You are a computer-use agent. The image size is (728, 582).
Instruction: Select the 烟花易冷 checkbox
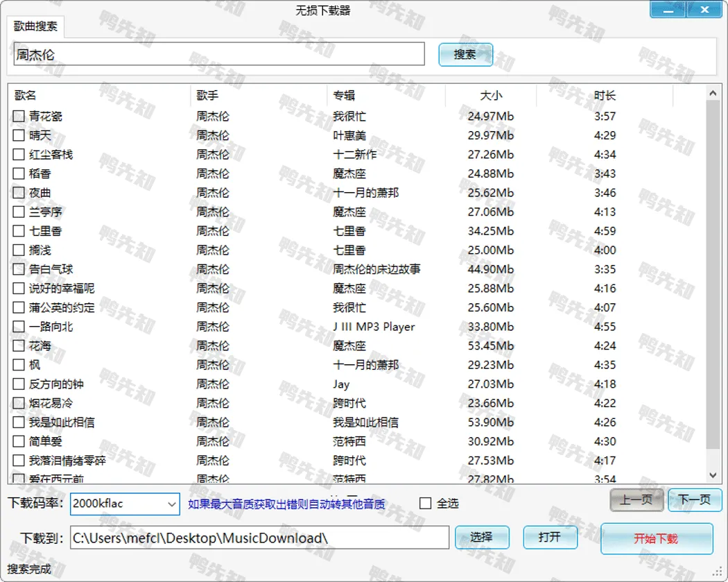(19, 403)
